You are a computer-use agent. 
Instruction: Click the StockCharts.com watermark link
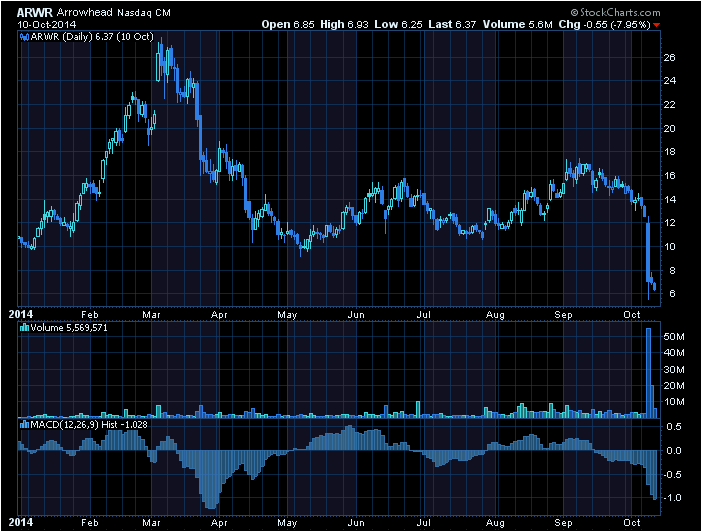point(616,13)
